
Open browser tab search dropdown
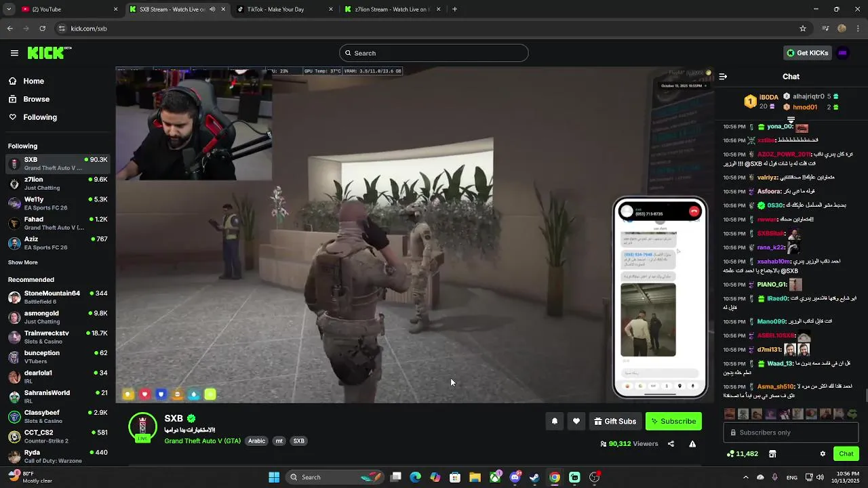pyautogui.click(x=8, y=9)
